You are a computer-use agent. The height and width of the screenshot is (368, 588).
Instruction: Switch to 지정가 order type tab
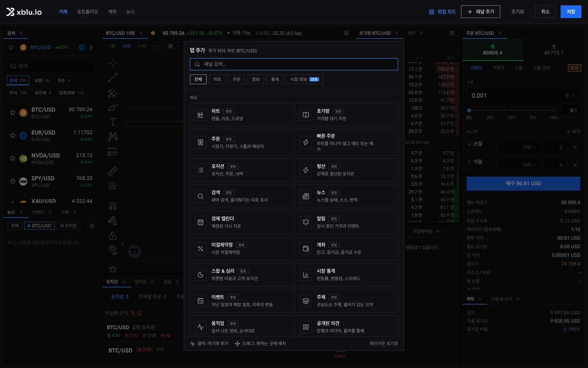pos(498,68)
